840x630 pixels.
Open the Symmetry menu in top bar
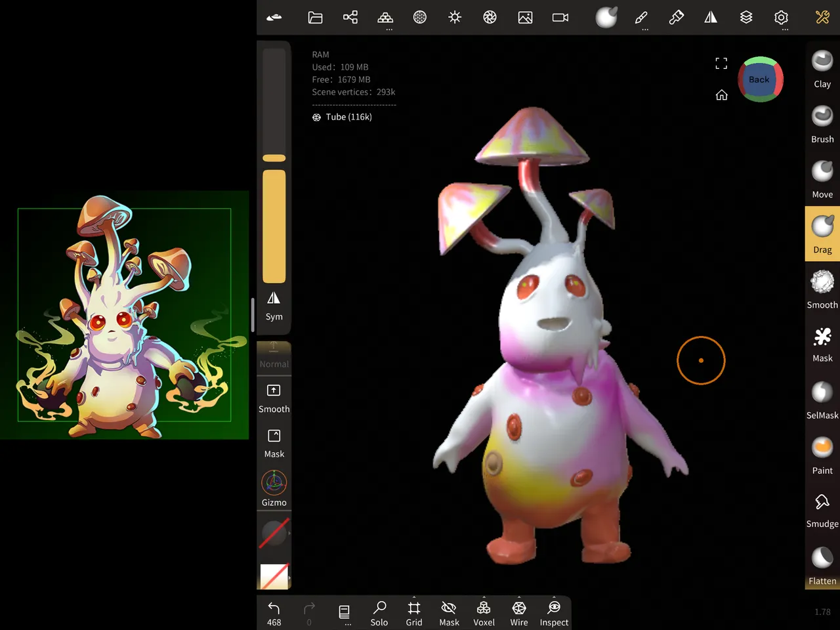pyautogui.click(x=711, y=18)
